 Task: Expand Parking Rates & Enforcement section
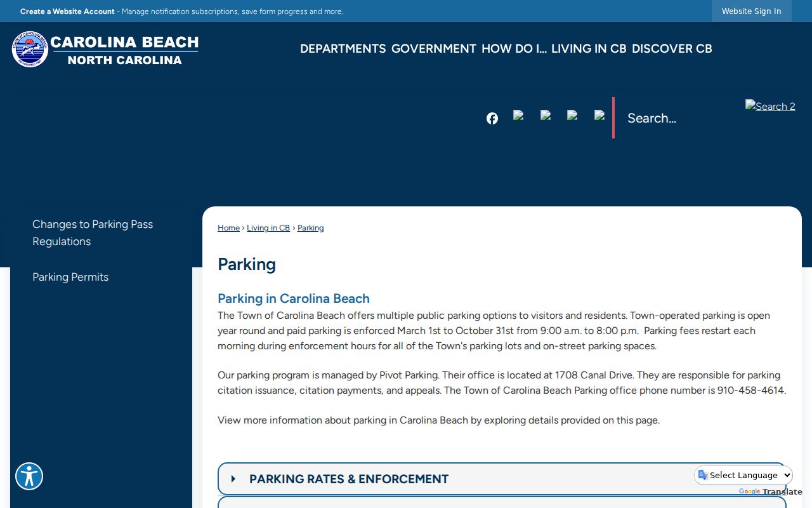[x=502, y=479]
